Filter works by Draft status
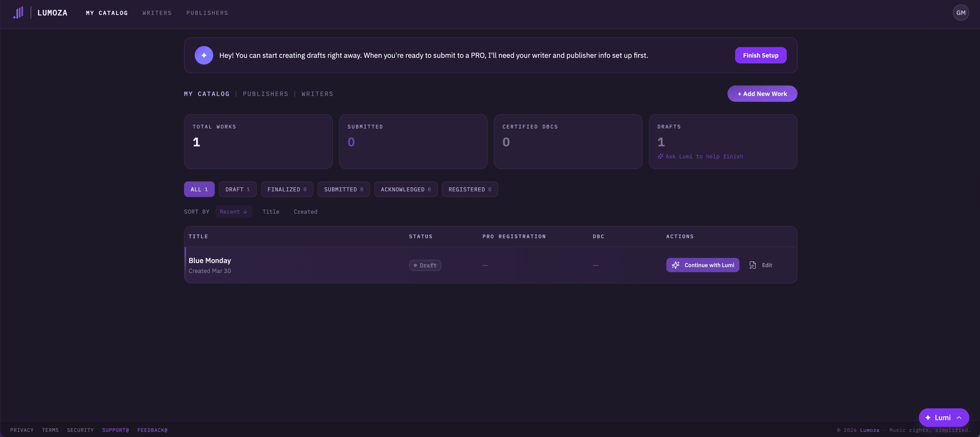The image size is (980, 437). click(x=237, y=189)
